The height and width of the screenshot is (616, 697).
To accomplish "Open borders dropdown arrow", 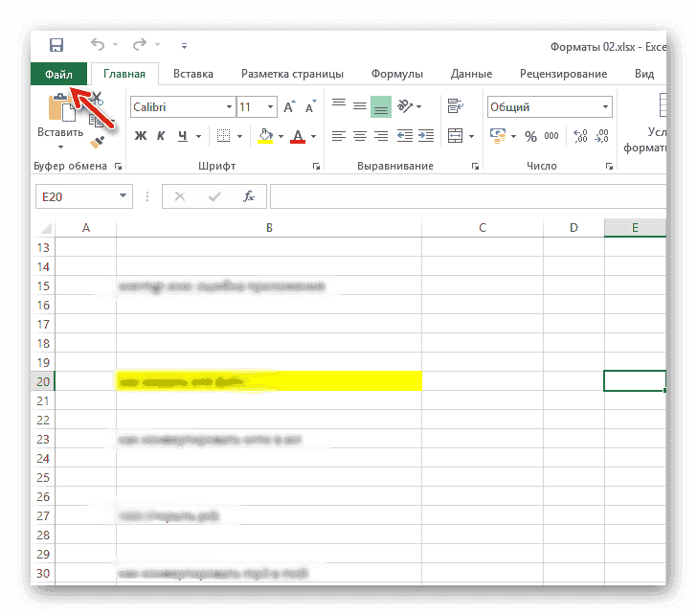I will 239,136.
